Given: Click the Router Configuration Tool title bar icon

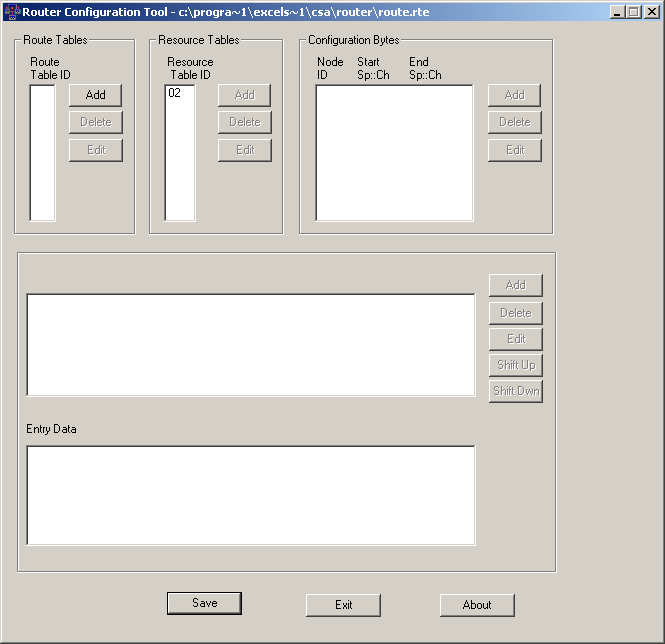Looking at the screenshot, I should (x=12, y=12).
